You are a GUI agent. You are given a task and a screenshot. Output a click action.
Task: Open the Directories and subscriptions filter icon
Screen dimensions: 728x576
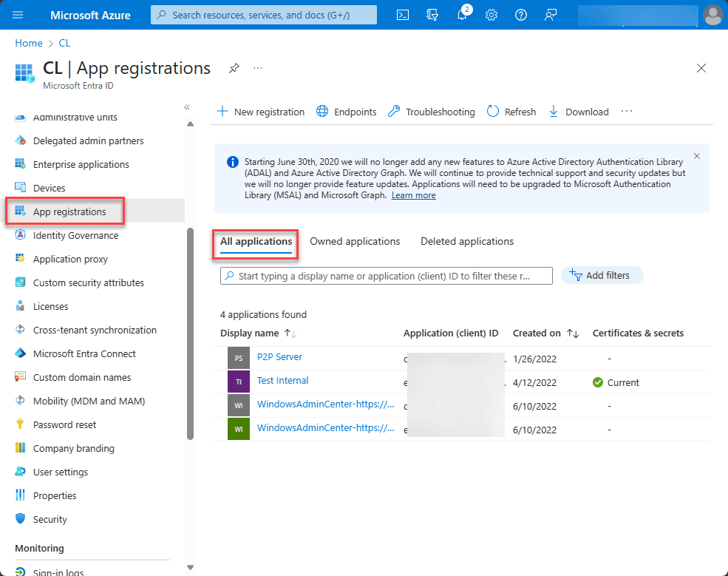click(x=432, y=15)
